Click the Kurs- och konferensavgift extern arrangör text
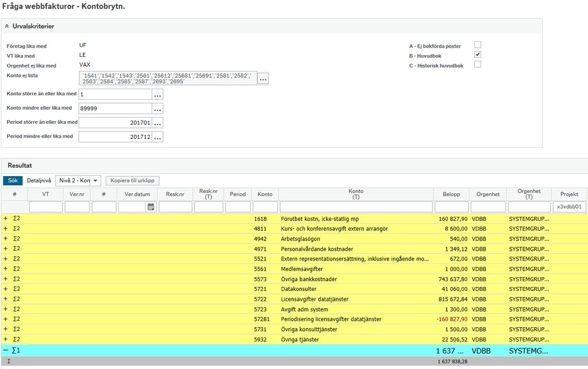This screenshot has height=369, width=588. 335,228
